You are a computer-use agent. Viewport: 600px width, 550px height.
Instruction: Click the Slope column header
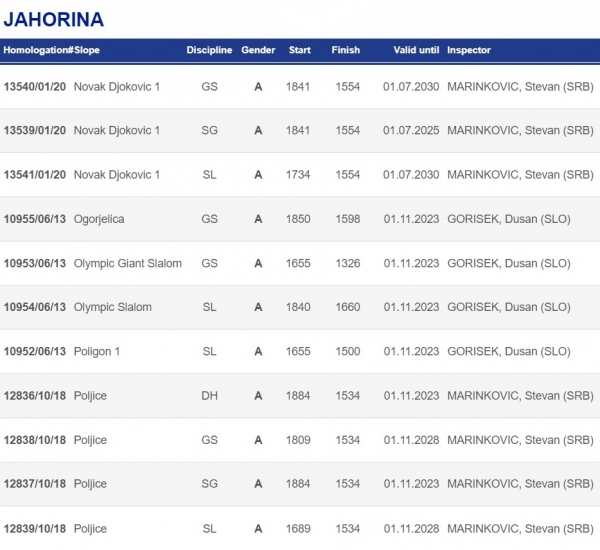tap(87, 50)
